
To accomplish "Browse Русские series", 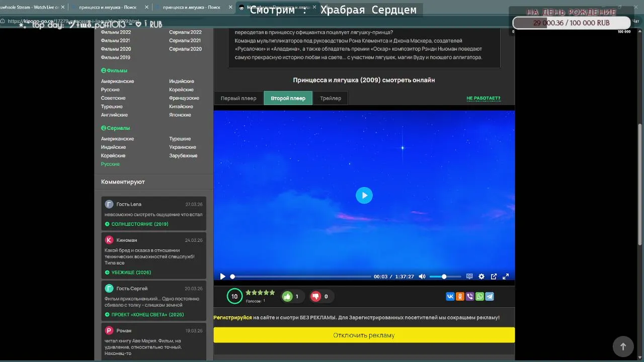I will (x=110, y=164).
